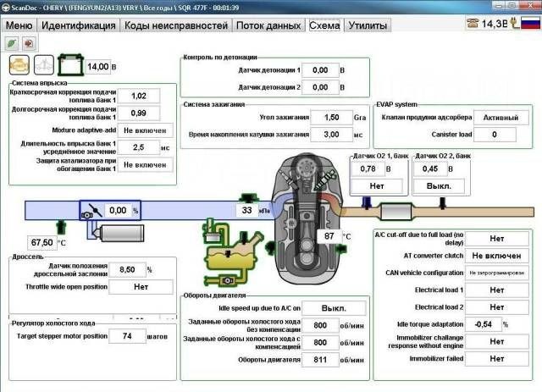Click Electrical load 2 value
The width and height of the screenshot is (542, 392).
click(x=497, y=307)
